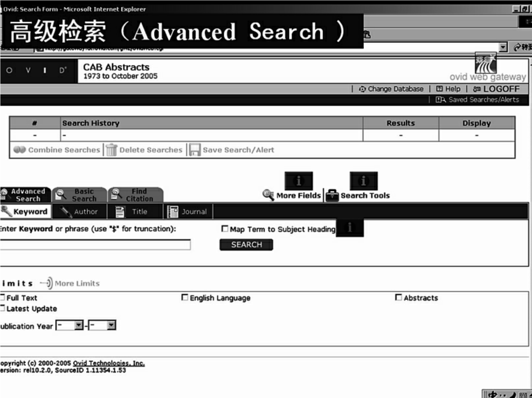Viewport: 532px width, 398px height.
Task: Click the '1973 to October 2005' coverage text
Action: [x=120, y=76]
